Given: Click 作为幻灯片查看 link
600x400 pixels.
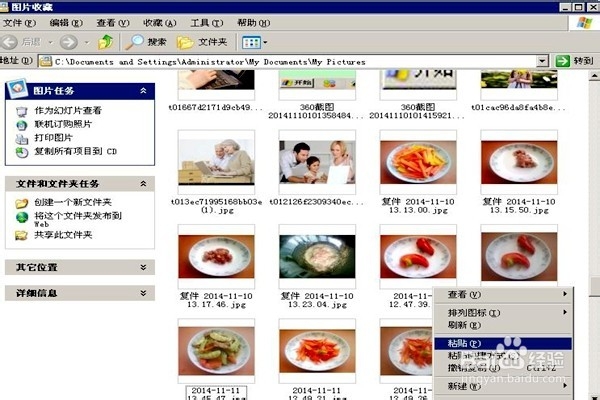Looking at the screenshot, I should coord(68,111).
